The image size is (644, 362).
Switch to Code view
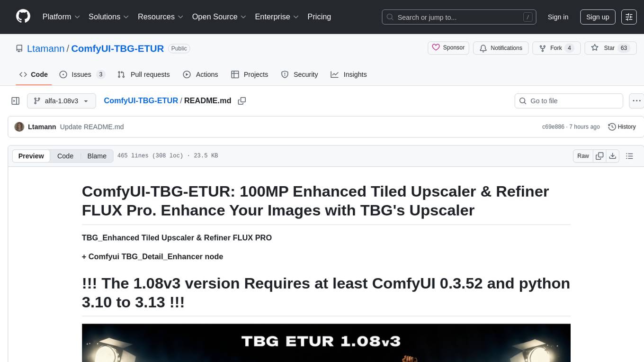65,156
